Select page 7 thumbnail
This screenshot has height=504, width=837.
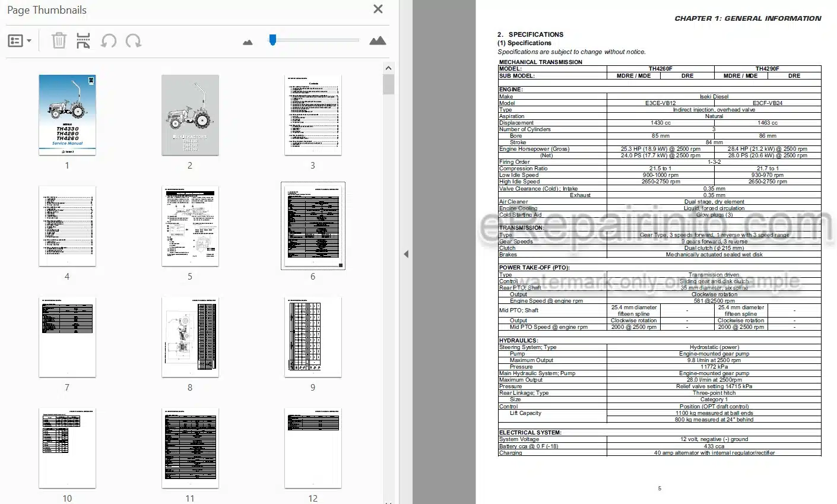pyautogui.click(x=67, y=337)
